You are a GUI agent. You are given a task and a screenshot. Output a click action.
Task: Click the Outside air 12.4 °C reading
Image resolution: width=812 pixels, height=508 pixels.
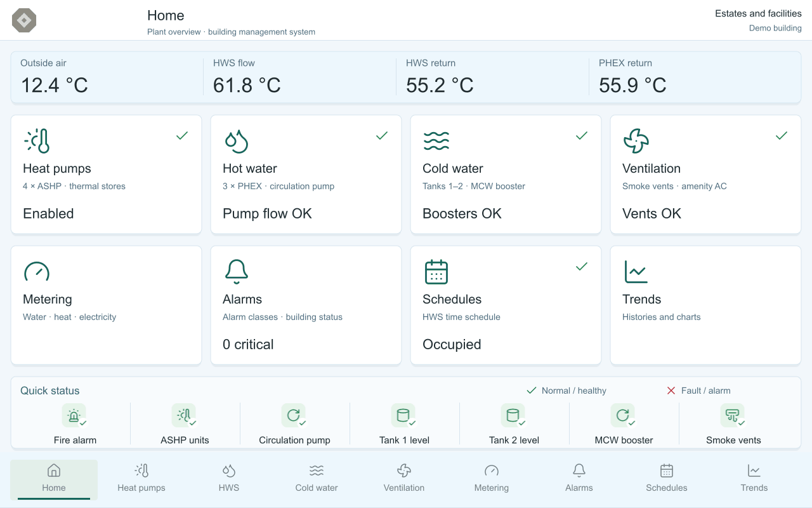click(55, 85)
